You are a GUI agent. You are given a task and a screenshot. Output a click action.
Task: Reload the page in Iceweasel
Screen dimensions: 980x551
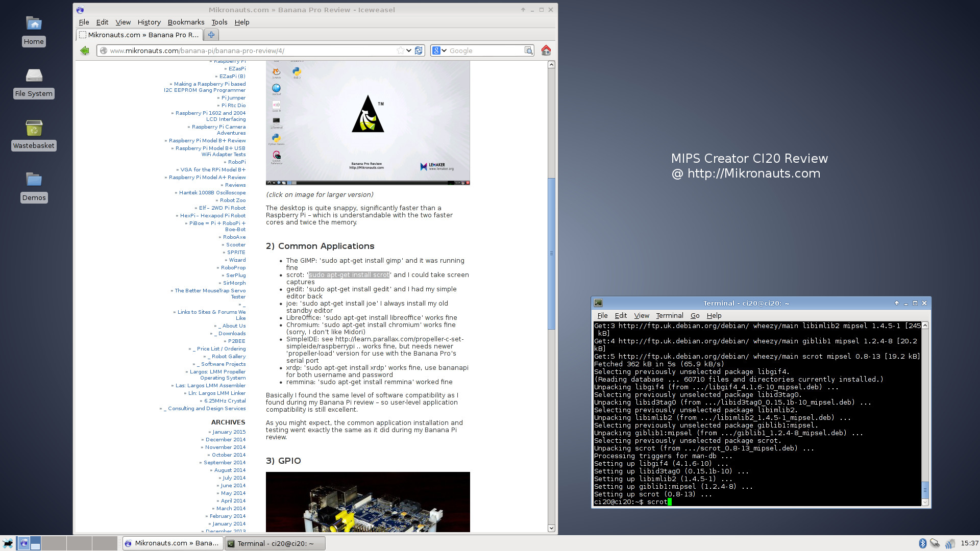coord(419,51)
